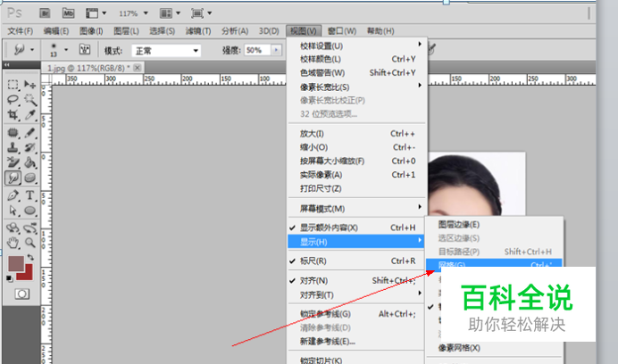
Task: Select the Crop tool
Action: point(13,114)
